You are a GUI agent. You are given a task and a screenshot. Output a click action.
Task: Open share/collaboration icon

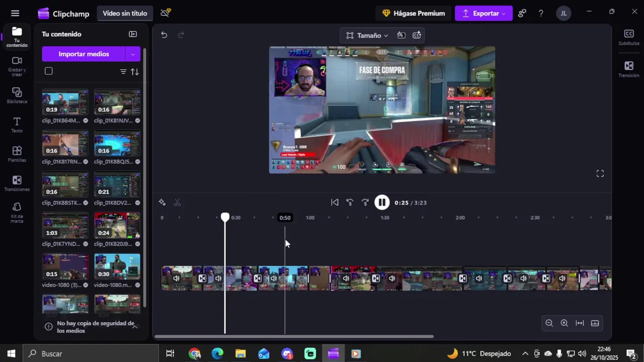(522, 14)
